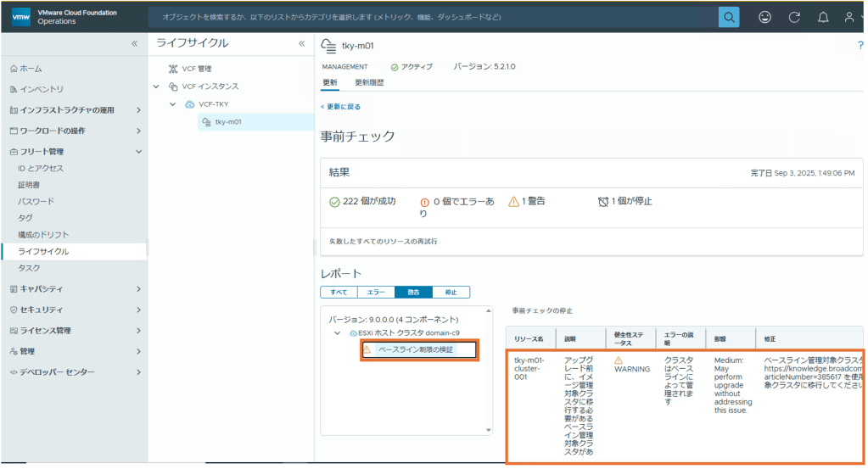Go back via 更新に戻る link
The image size is (868, 469).
340,107
